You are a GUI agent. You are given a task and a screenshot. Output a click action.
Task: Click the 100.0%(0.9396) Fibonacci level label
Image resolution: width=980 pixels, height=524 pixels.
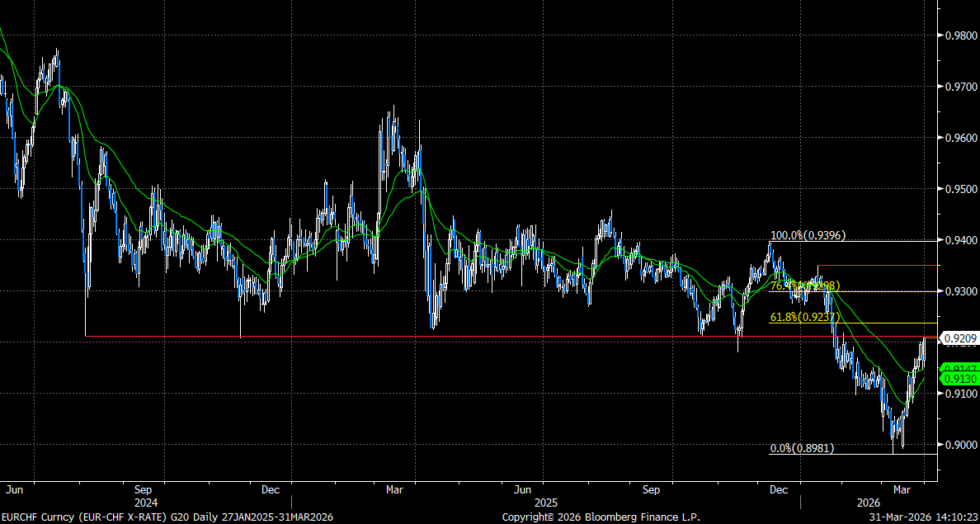[x=807, y=235]
